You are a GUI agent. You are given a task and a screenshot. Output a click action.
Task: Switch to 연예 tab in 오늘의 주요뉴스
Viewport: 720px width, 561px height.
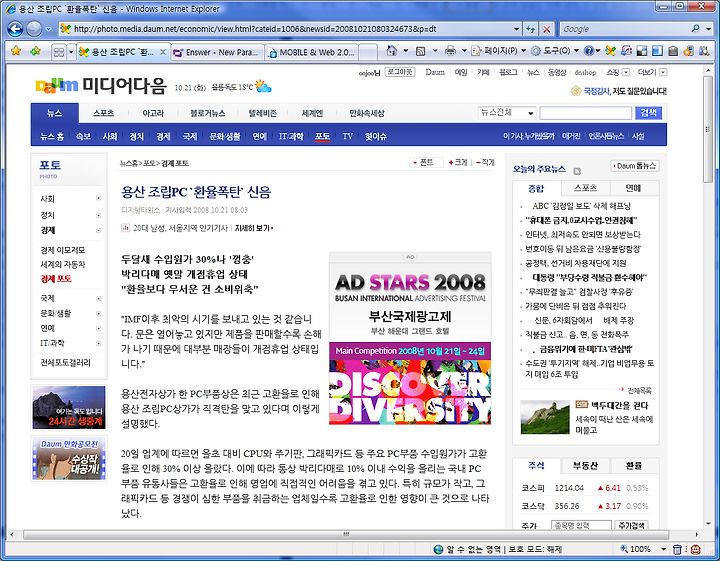point(633,188)
